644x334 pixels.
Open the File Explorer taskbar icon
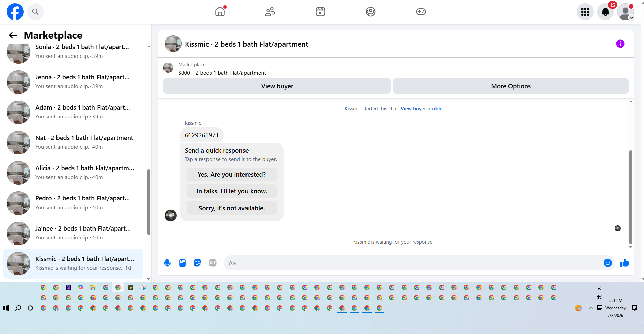93,287
